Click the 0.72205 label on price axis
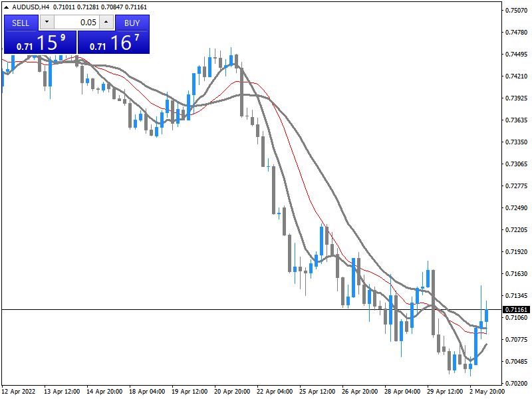 516,230
